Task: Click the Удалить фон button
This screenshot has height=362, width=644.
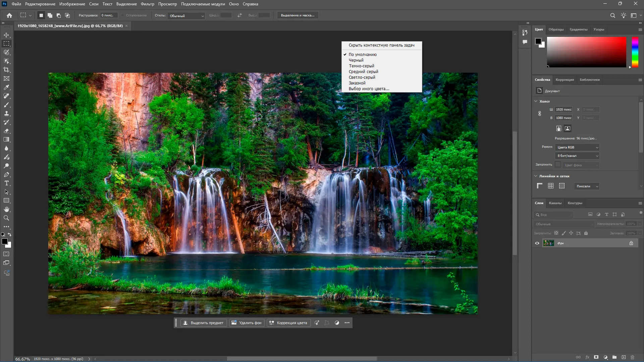Action: tap(247, 323)
